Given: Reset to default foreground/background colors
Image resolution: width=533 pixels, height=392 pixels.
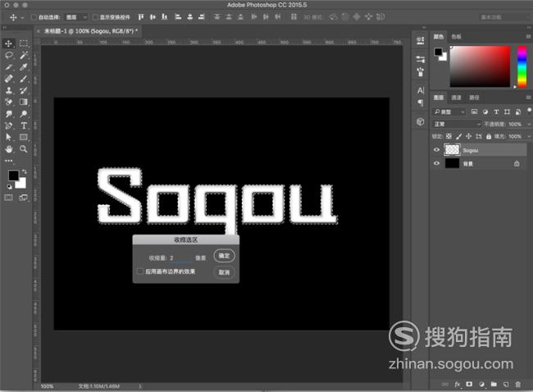Looking at the screenshot, I should click(x=10, y=186).
